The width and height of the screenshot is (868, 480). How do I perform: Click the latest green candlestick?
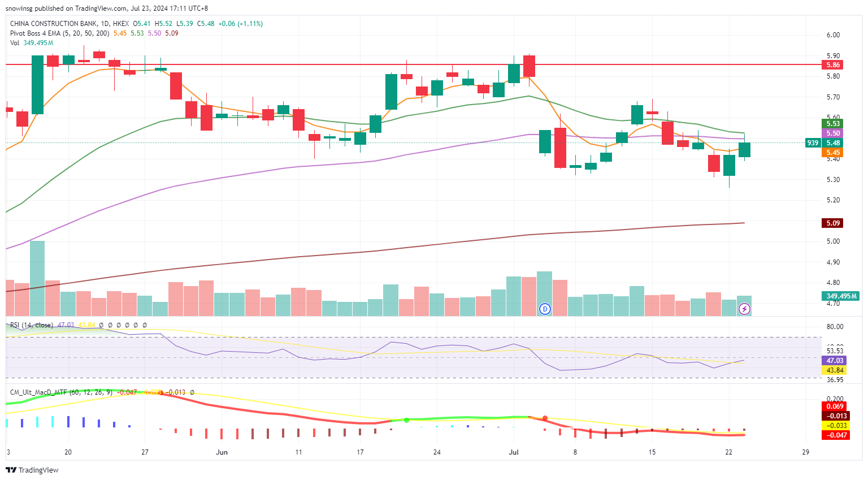tap(745, 149)
